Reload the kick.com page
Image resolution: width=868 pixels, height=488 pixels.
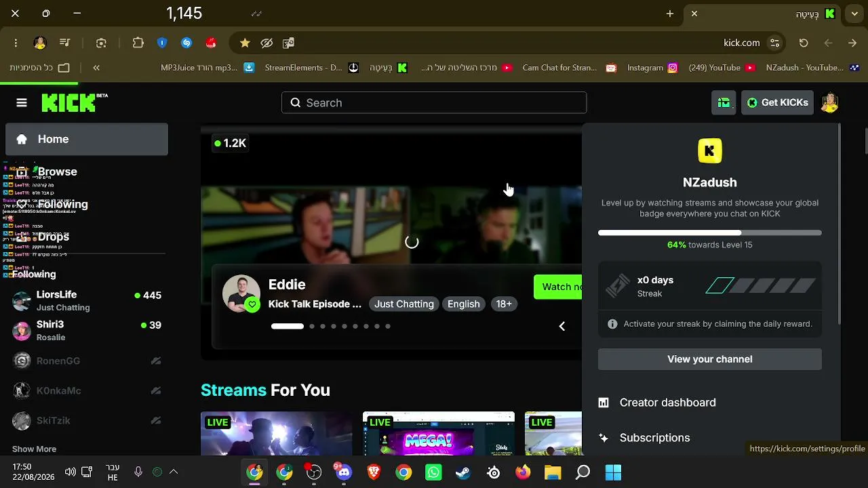[x=804, y=43]
